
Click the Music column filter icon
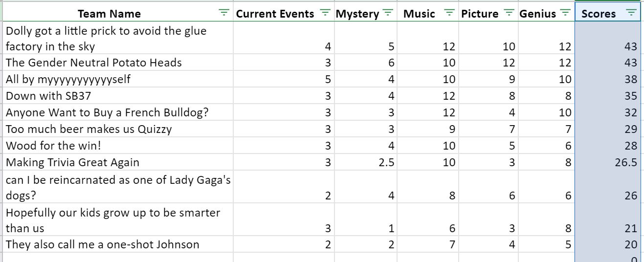coord(450,13)
